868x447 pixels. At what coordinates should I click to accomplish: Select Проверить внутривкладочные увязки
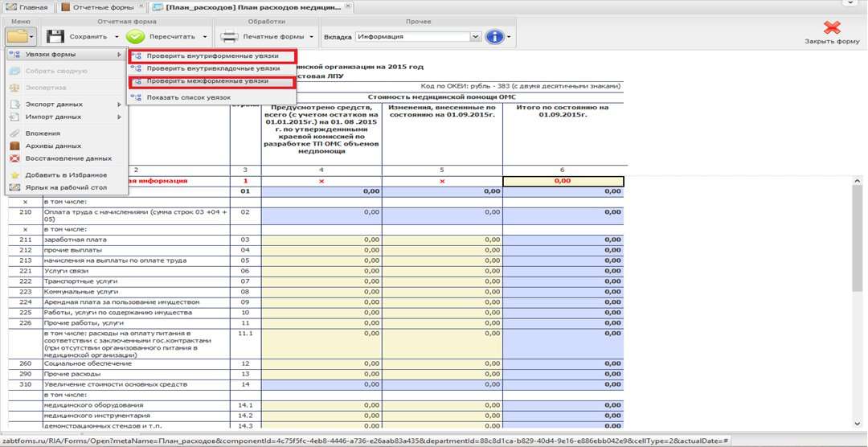(x=212, y=68)
